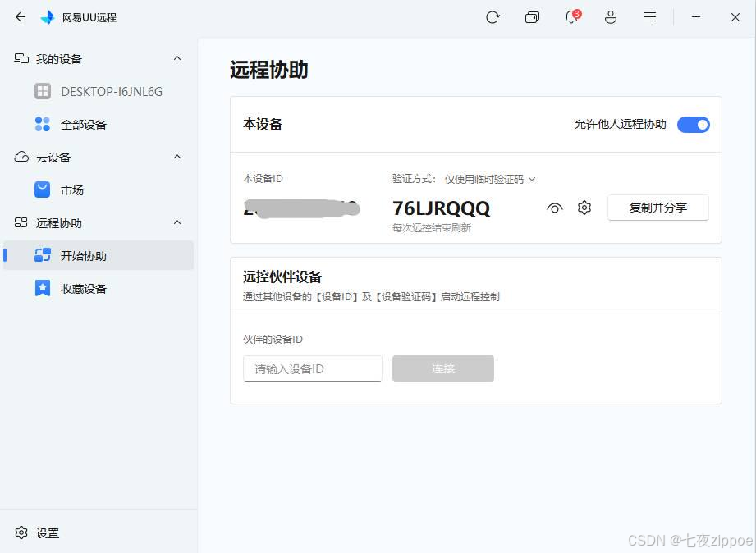Viewport: 756px width, 553px height.
Task: Collapse the 云设备 section chevron
Action: [x=177, y=157]
